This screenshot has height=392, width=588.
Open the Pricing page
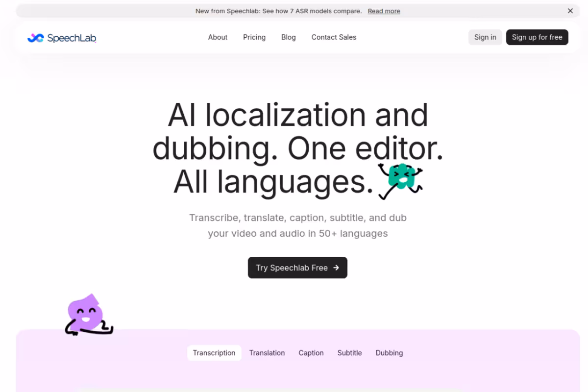[x=254, y=37]
